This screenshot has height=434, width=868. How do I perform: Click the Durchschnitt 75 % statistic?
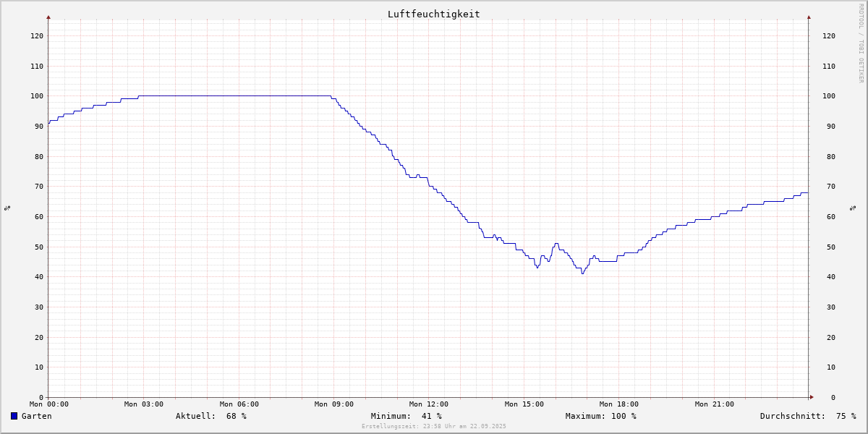[807, 416]
